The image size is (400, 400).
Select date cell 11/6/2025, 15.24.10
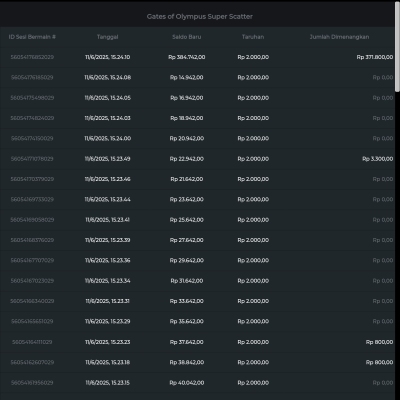[x=107, y=57]
